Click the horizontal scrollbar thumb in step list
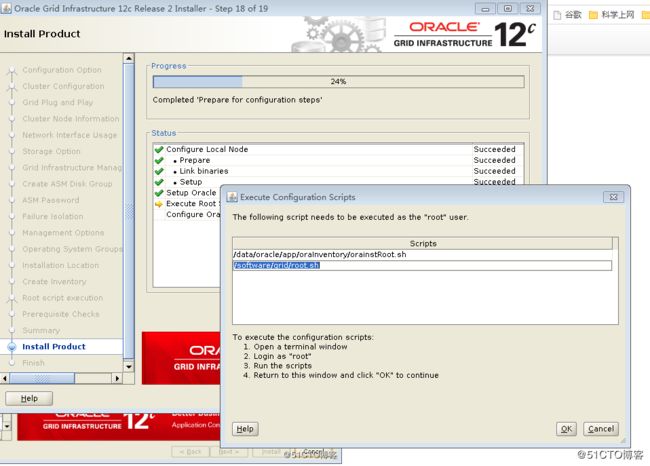 (x=42, y=378)
